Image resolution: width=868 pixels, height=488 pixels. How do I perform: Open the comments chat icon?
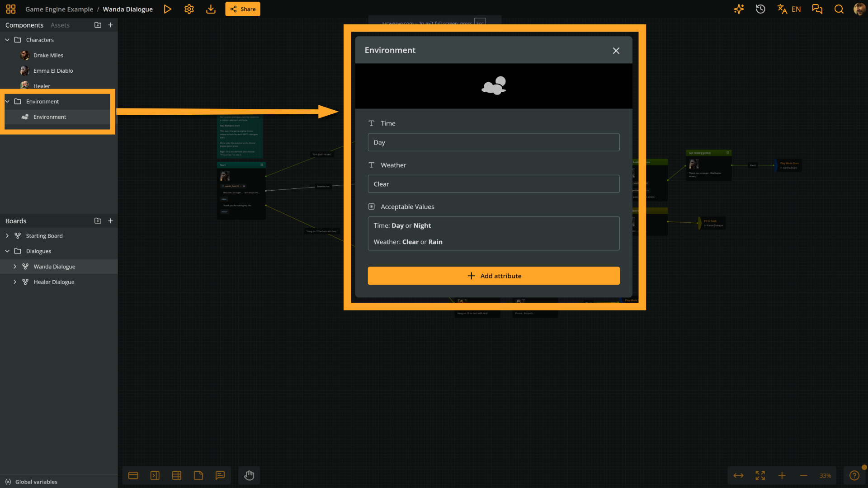click(817, 9)
